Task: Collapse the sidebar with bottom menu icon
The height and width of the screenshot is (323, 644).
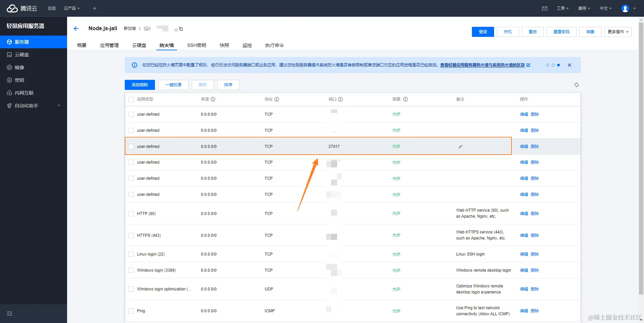Action: pyautogui.click(x=9, y=314)
